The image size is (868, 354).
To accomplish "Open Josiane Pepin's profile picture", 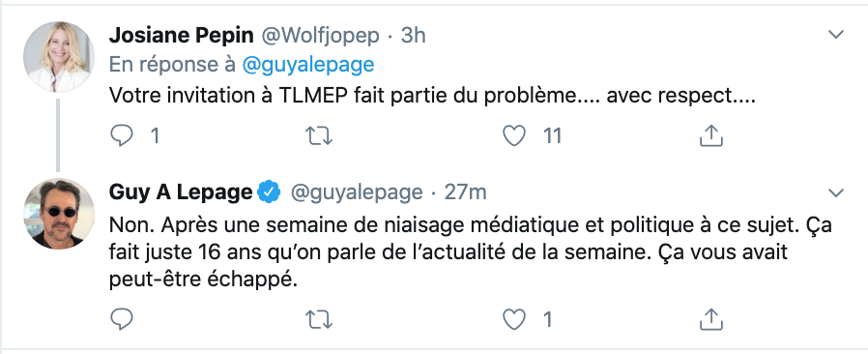I will click(x=59, y=56).
